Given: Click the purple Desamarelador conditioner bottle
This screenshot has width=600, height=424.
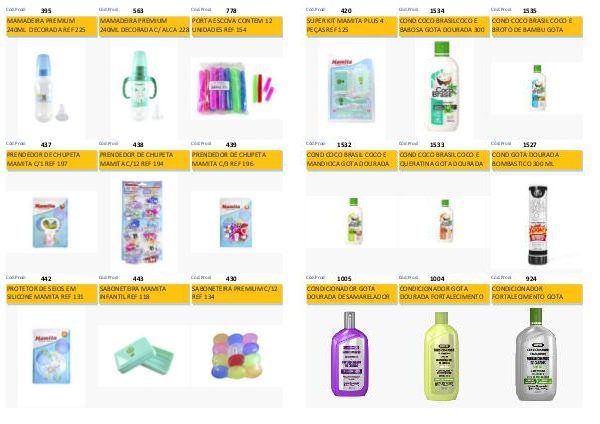Looking at the screenshot, I should point(349,354).
